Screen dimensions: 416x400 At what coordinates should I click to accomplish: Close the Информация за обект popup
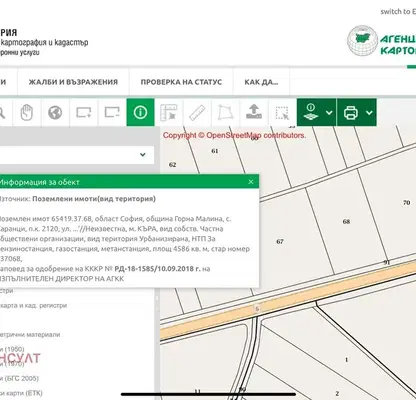[251, 182]
